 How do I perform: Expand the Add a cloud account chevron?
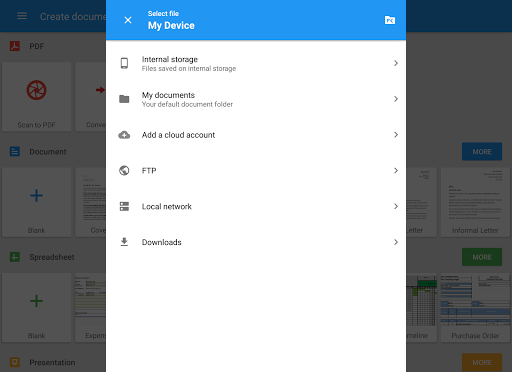tap(396, 135)
